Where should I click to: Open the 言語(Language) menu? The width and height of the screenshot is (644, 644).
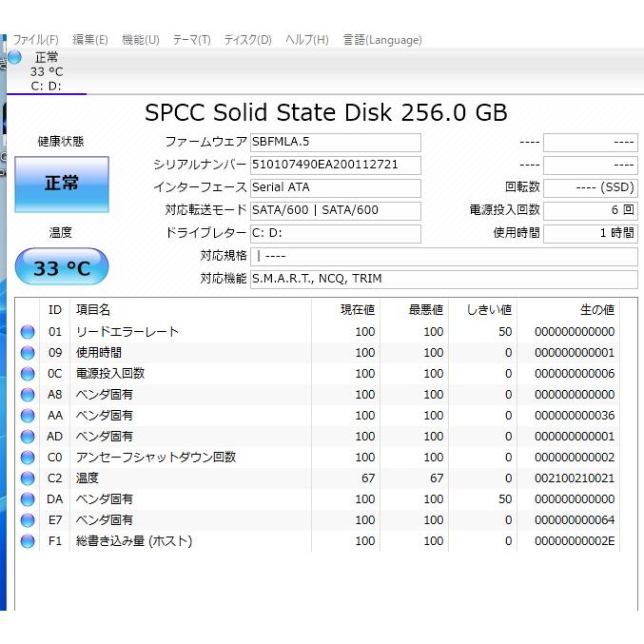(x=382, y=40)
